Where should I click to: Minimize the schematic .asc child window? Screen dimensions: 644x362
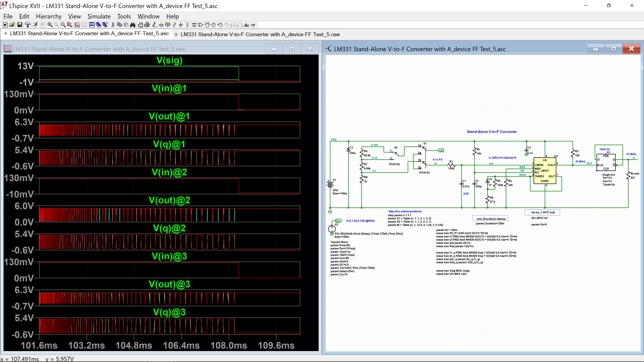(596, 49)
